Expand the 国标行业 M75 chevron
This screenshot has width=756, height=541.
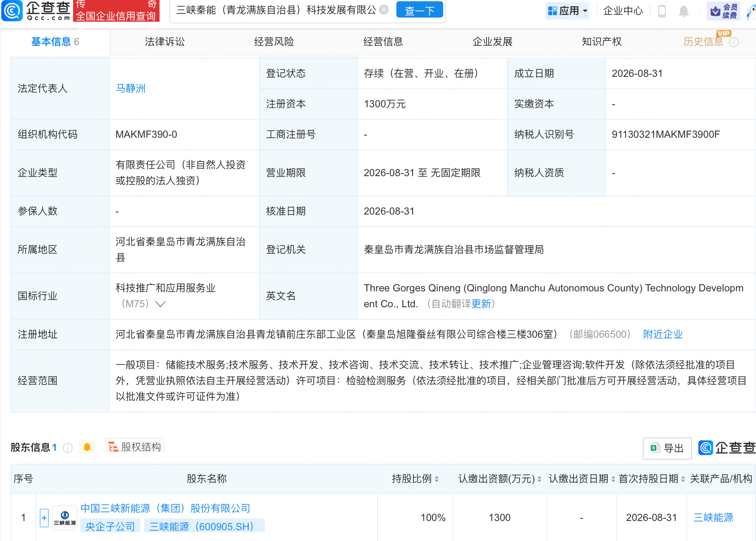point(160,304)
